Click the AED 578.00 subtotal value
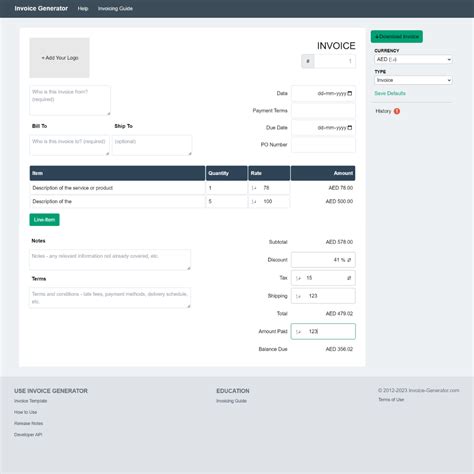Viewport: 474px width, 474px height. 339,242
